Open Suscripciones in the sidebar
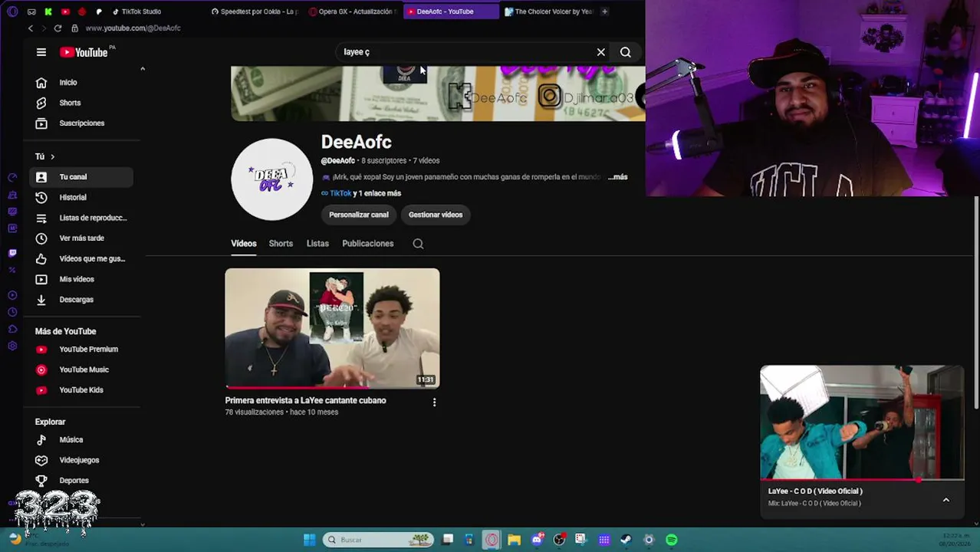Screen dimensions: 980x552 click(x=81, y=123)
